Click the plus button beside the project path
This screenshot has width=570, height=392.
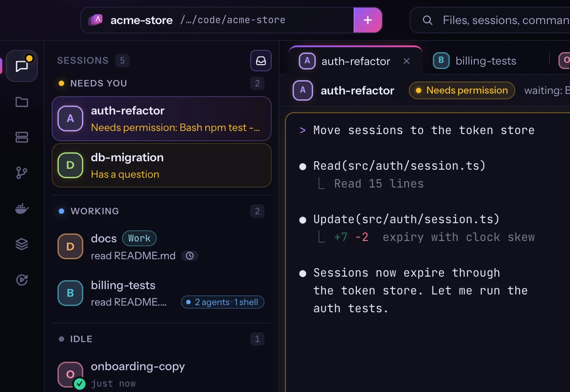tap(368, 20)
